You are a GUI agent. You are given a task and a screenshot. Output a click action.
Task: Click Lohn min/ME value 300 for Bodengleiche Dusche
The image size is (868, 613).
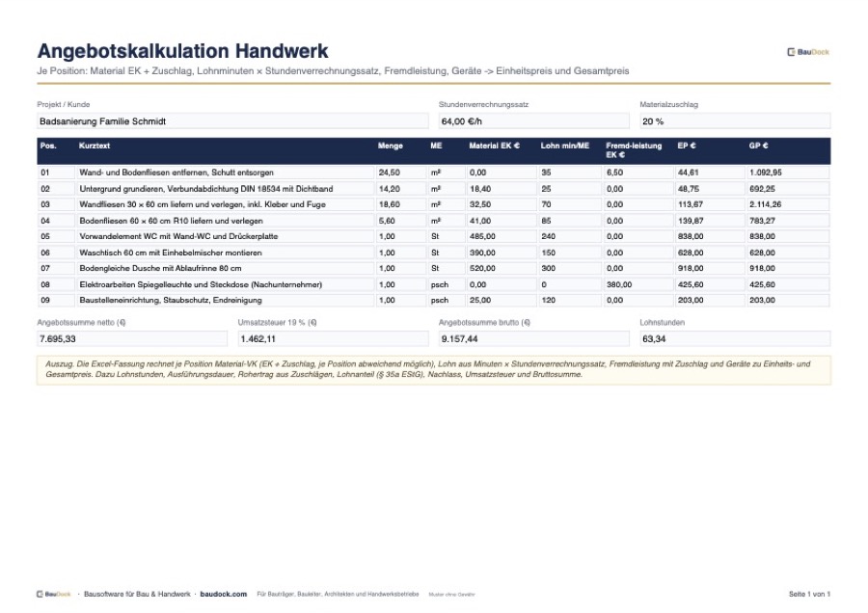(x=570, y=268)
